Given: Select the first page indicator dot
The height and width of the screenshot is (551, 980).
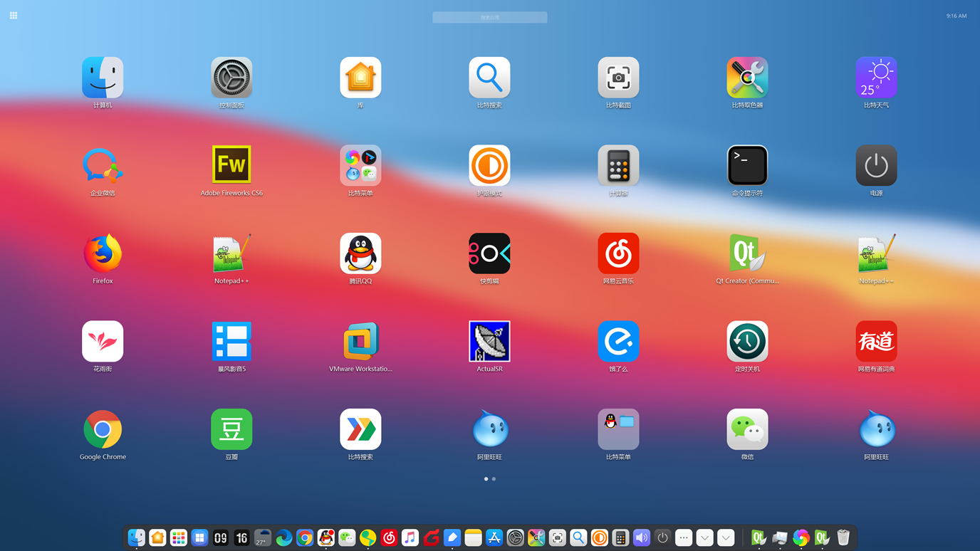Looking at the screenshot, I should pyautogui.click(x=486, y=479).
